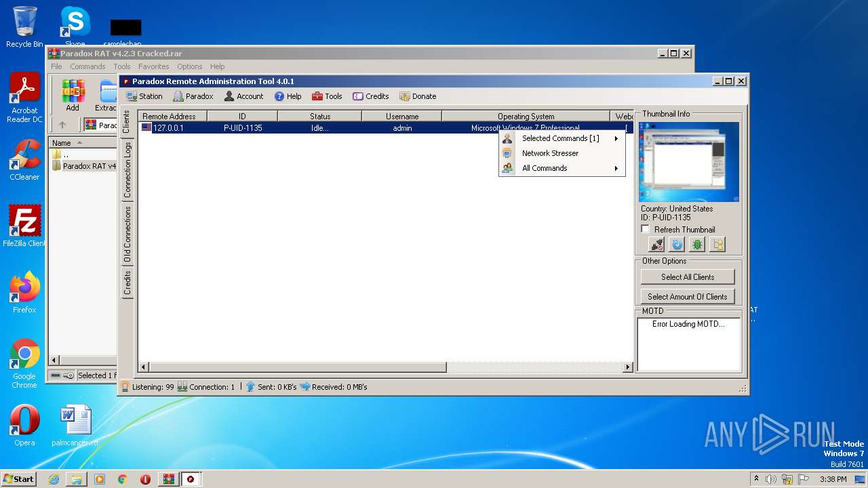Viewport: 868px width, 488px height.
Task: Choose Network Stresser from context menu
Action: (x=562, y=153)
